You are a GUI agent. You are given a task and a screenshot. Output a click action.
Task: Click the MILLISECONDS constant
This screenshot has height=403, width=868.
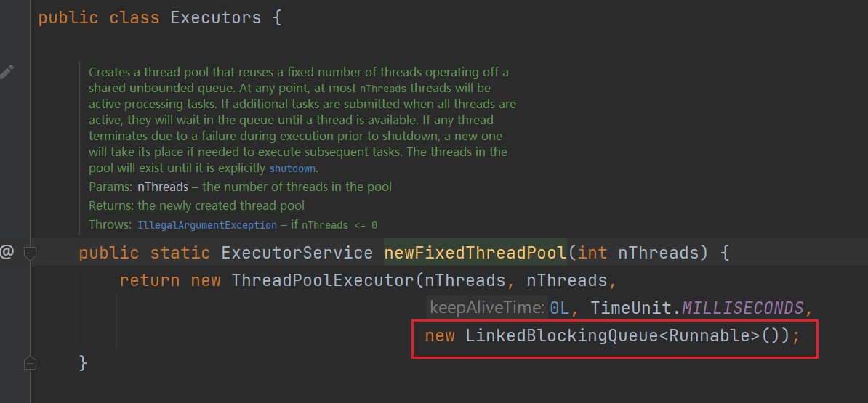[742, 308]
